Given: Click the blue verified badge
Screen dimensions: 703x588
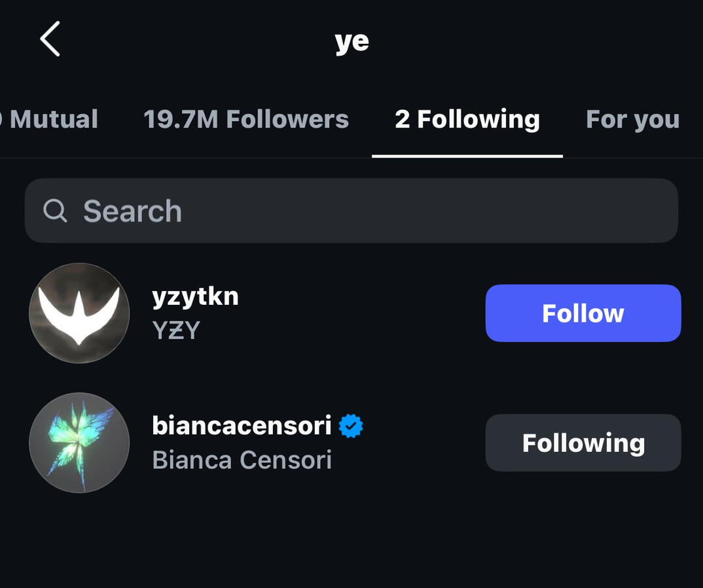Looking at the screenshot, I should 351,426.
